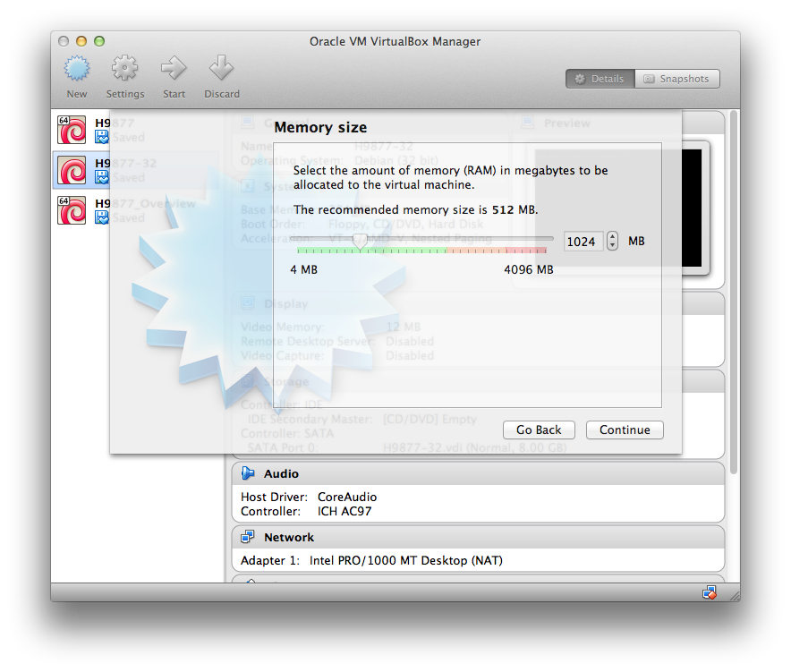Click the Continue button
Image resolution: width=791 pixels, height=672 pixels.
point(625,430)
